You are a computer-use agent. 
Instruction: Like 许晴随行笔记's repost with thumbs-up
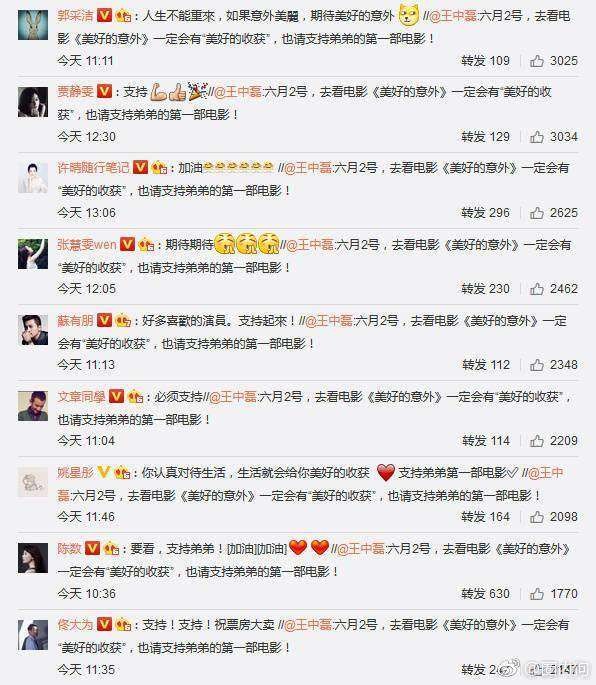coord(537,213)
